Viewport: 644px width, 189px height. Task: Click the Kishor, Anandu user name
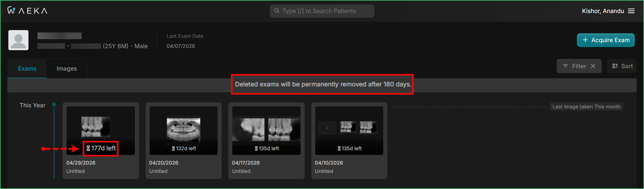click(x=603, y=11)
